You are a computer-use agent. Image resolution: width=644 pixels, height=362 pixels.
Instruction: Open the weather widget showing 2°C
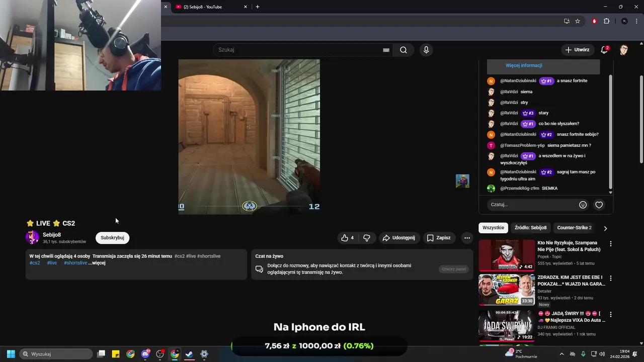click(x=520, y=354)
